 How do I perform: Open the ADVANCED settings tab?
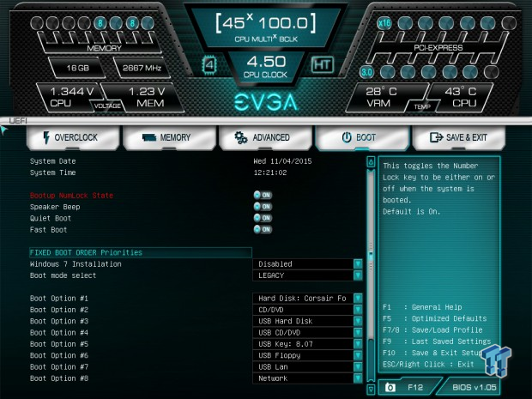pos(265,138)
